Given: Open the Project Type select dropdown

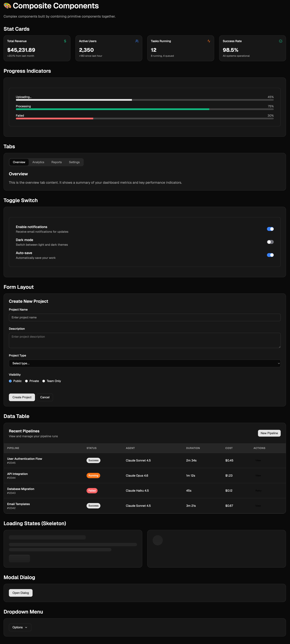Looking at the screenshot, I should [145, 363].
